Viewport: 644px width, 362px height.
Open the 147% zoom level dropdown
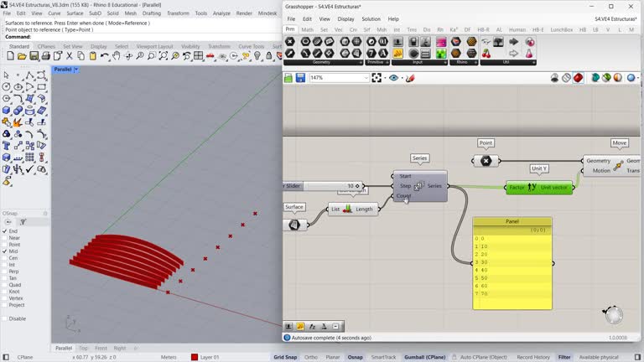pyautogui.click(x=366, y=78)
